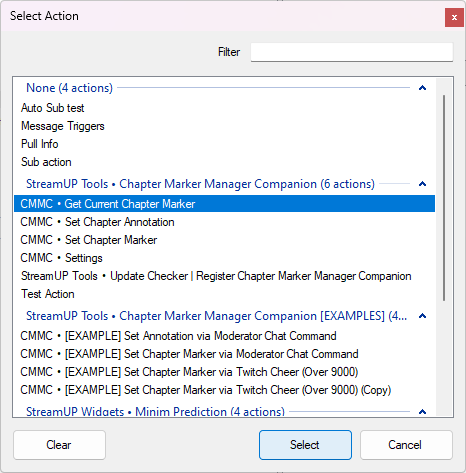Select CMMC • Get Current Chapter Marker
The height and width of the screenshot is (473, 466).
[x=224, y=204]
